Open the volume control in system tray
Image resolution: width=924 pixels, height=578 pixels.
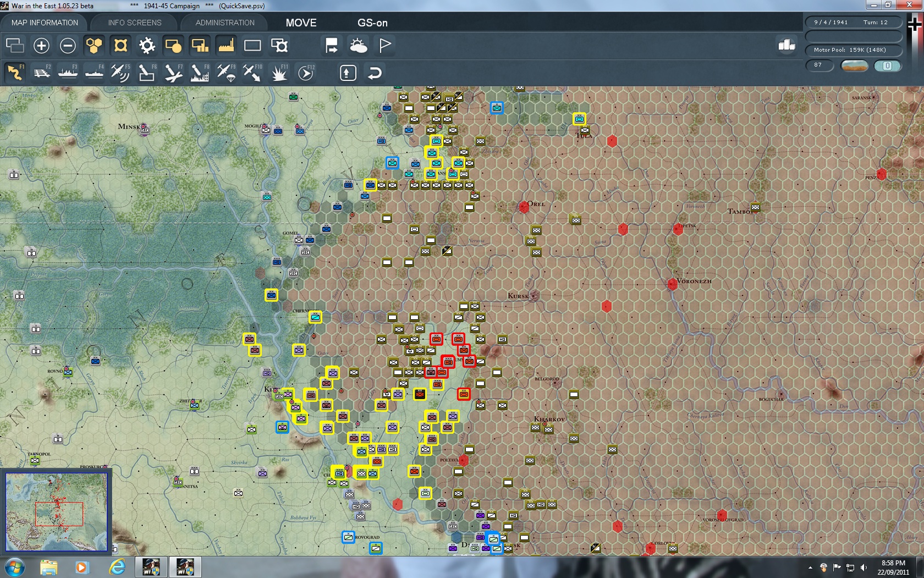(864, 567)
